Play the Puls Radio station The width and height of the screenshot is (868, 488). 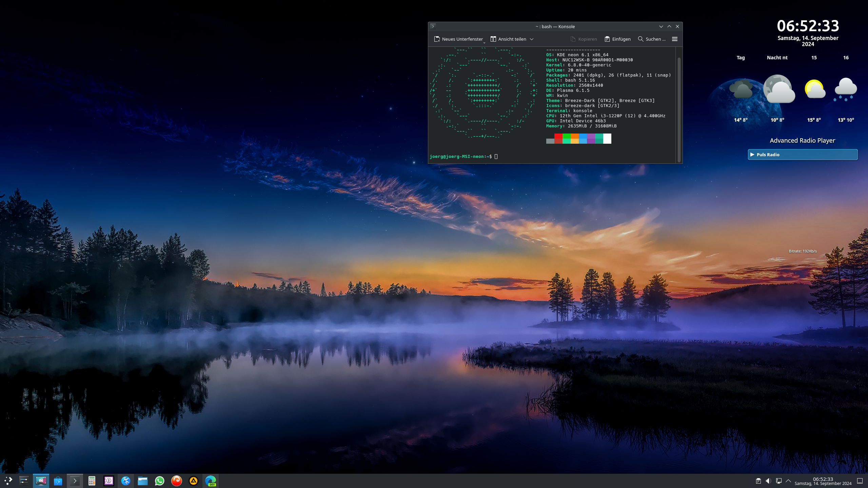pyautogui.click(x=803, y=155)
